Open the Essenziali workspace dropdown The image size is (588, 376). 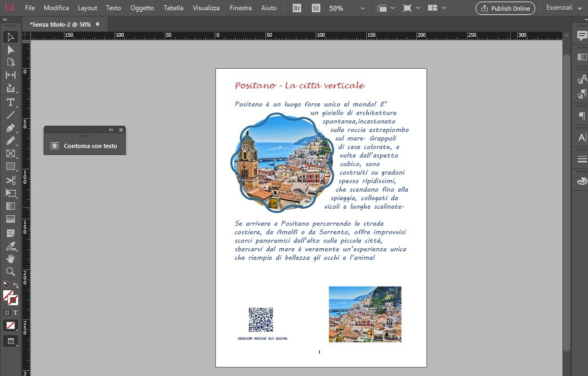565,7
